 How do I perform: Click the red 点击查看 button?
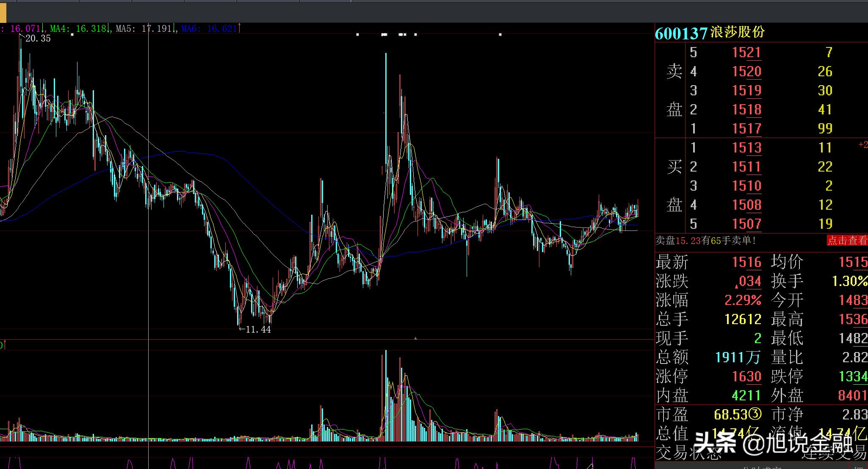846,241
